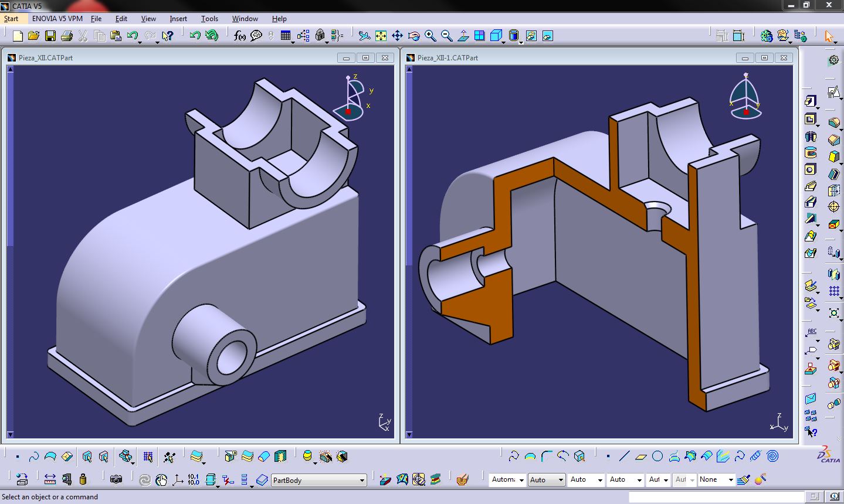Open the File menu
Image resolution: width=844 pixels, height=504 pixels.
96,19
